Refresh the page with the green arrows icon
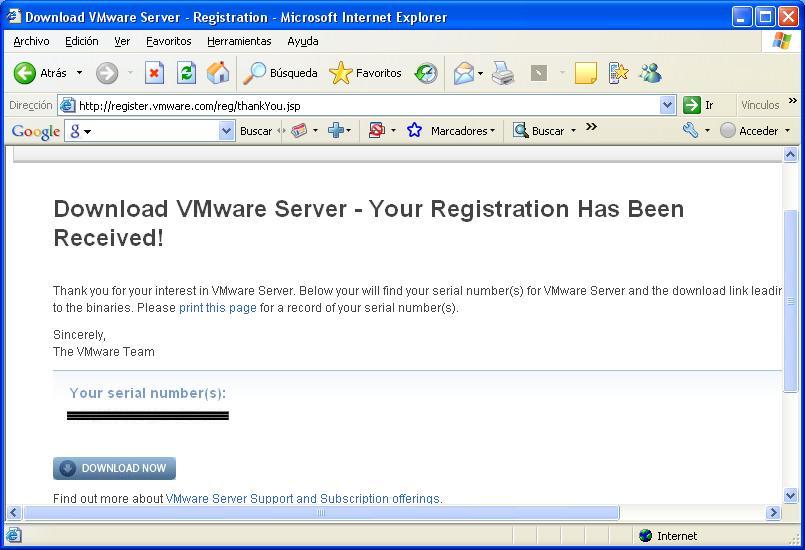805x550 pixels. 186,73
